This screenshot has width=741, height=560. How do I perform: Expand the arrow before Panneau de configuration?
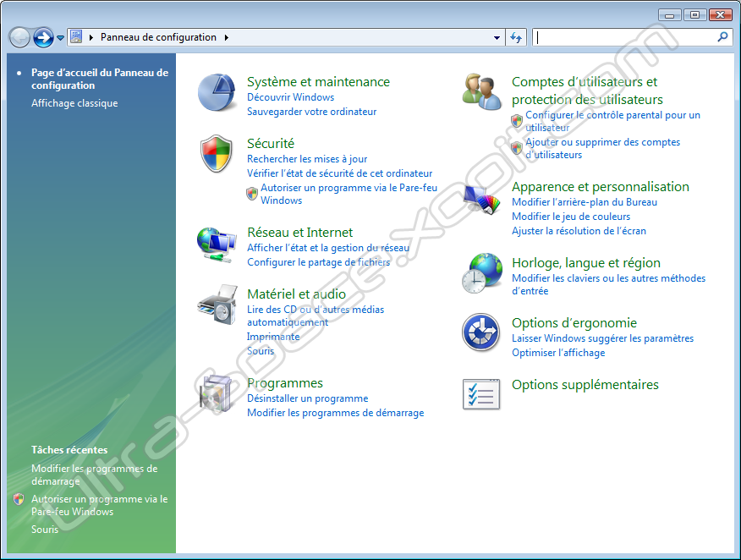pyautogui.click(x=91, y=37)
